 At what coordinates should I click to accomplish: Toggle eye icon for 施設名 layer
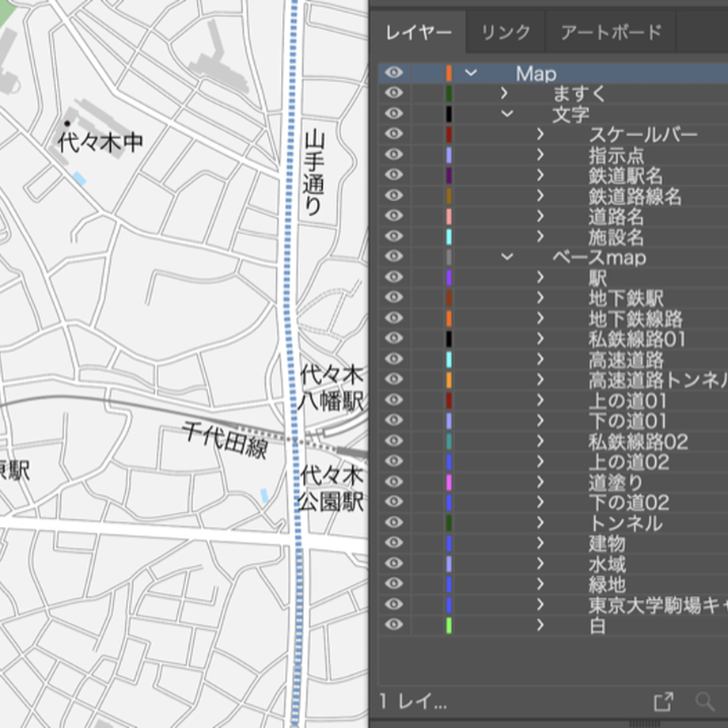click(x=394, y=237)
